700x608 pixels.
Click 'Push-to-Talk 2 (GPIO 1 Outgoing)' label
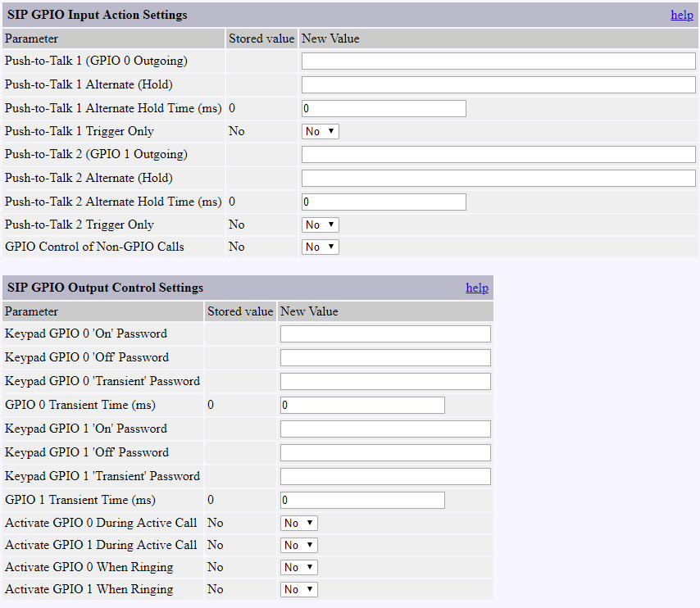point(97,154)
